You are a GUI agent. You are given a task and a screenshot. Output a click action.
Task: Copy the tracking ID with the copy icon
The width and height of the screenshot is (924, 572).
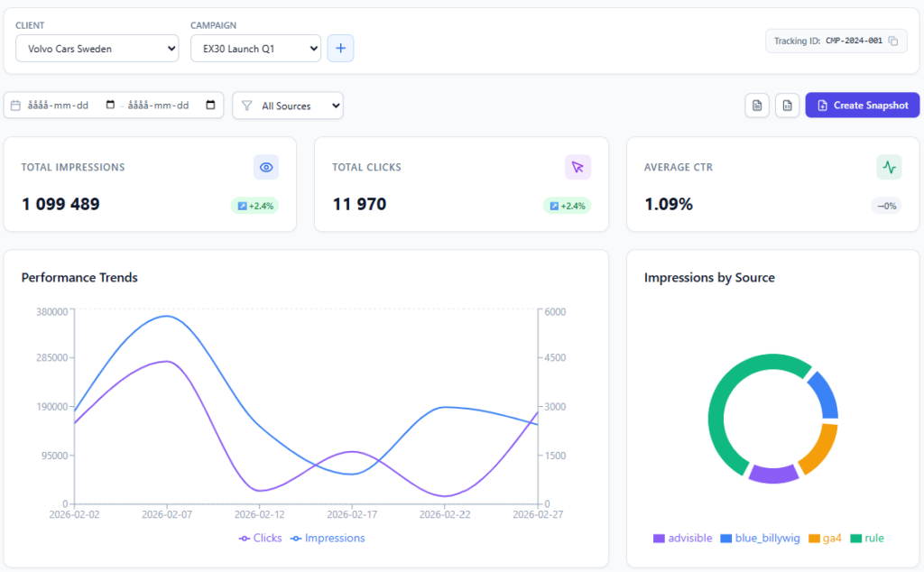(x=892, y=41)
